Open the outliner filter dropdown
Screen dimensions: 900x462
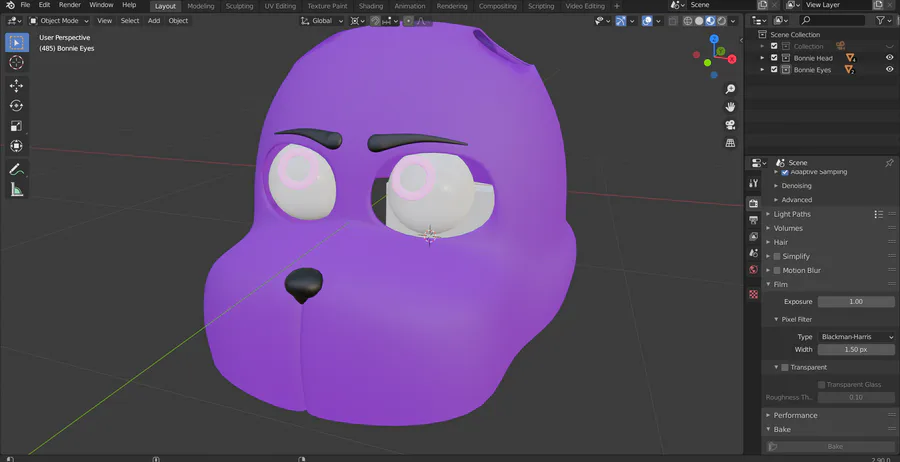(x=883, y=21)
